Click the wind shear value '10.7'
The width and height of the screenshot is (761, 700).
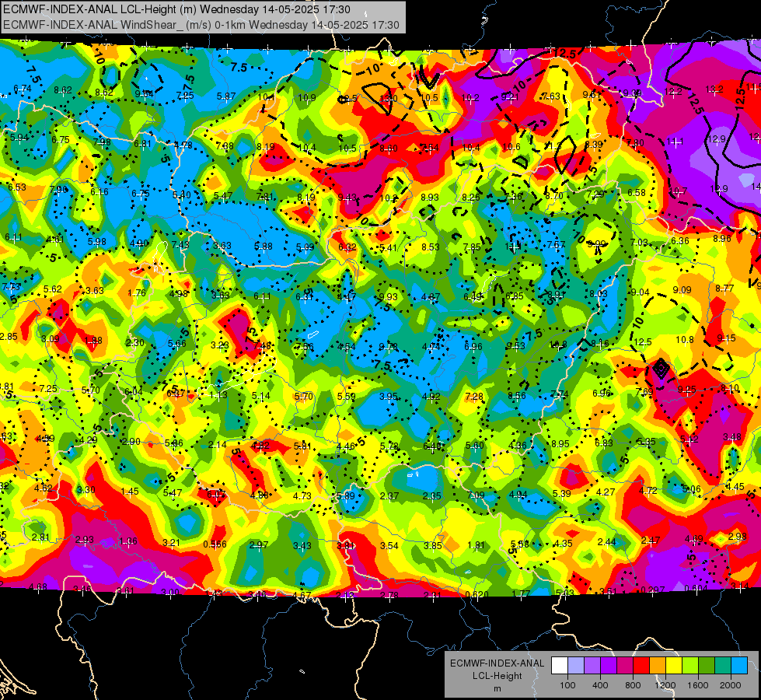click(678, 191)
